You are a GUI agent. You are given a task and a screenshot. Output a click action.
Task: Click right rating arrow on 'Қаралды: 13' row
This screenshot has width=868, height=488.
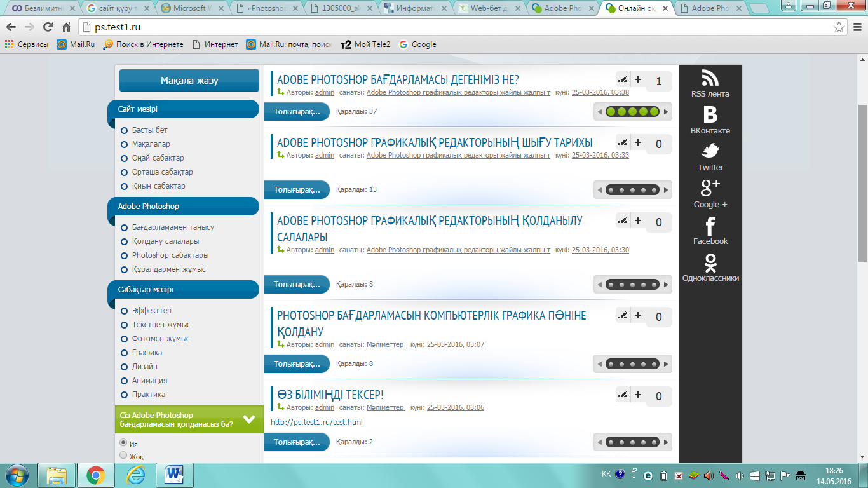(x=666, y=190)
